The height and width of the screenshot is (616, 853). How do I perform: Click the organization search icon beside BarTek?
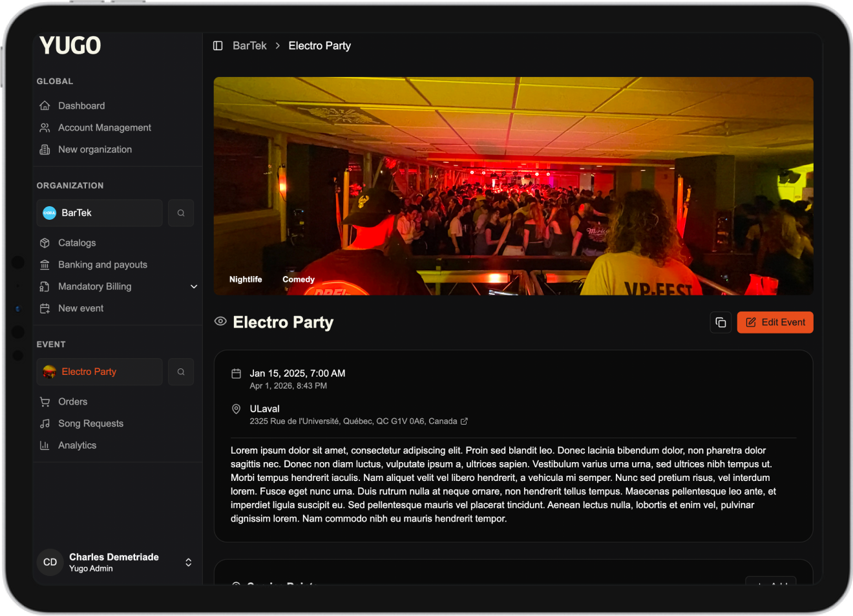click(x=181, y=213)
